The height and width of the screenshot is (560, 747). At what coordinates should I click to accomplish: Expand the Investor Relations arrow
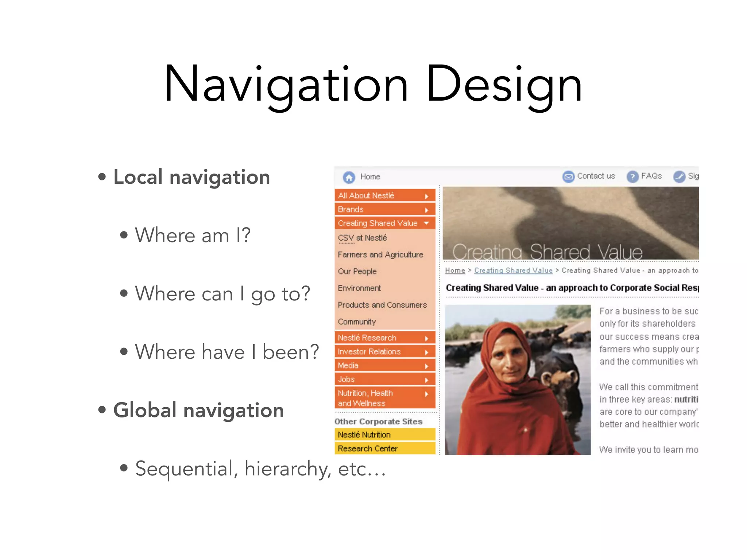click(x=426, y=352)
